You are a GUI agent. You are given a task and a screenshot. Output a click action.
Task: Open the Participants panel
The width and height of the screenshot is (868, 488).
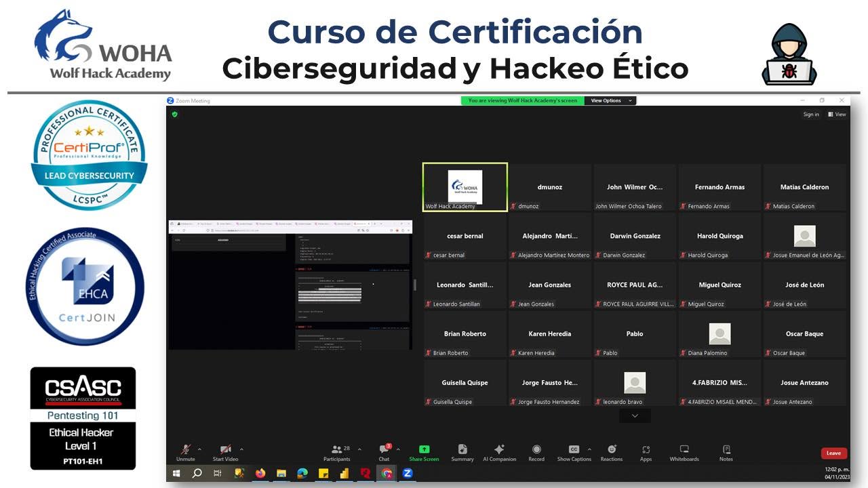(336, 453)
